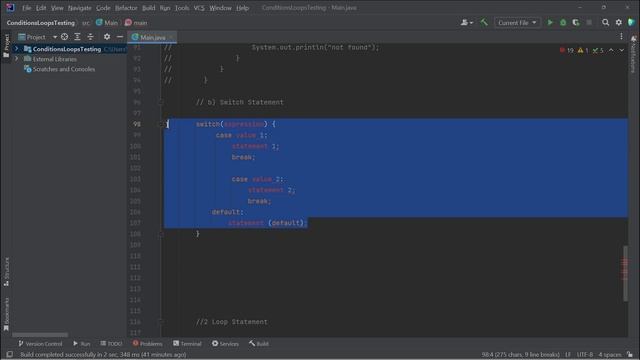Open the Navigate menu
Viewport: 640px width, 360px height.
[x=79, y=8]
